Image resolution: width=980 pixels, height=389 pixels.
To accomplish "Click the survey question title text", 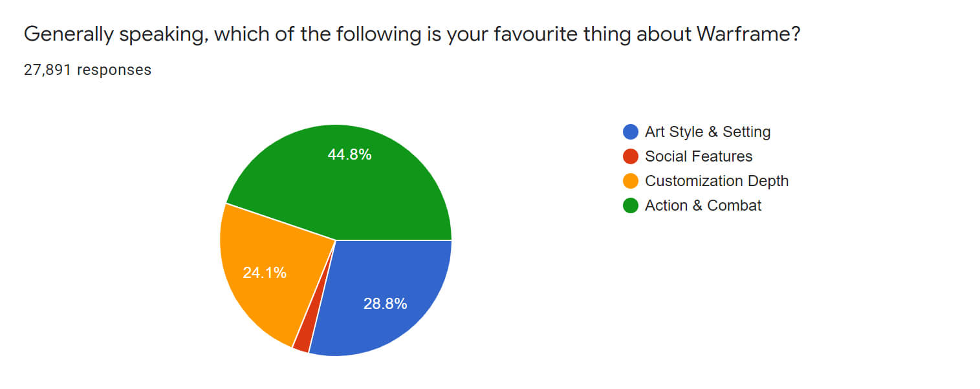I will tap(412, 35).
